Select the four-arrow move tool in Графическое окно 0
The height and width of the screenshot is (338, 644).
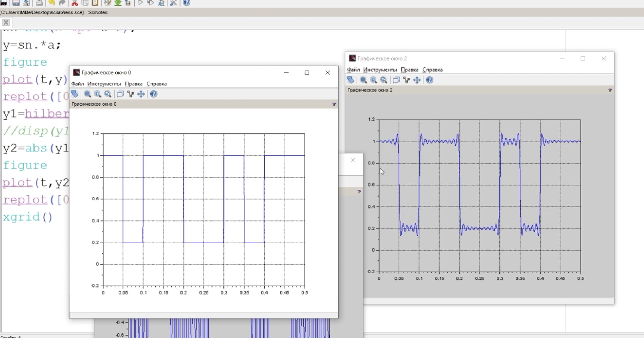click(x=141, y=94)
